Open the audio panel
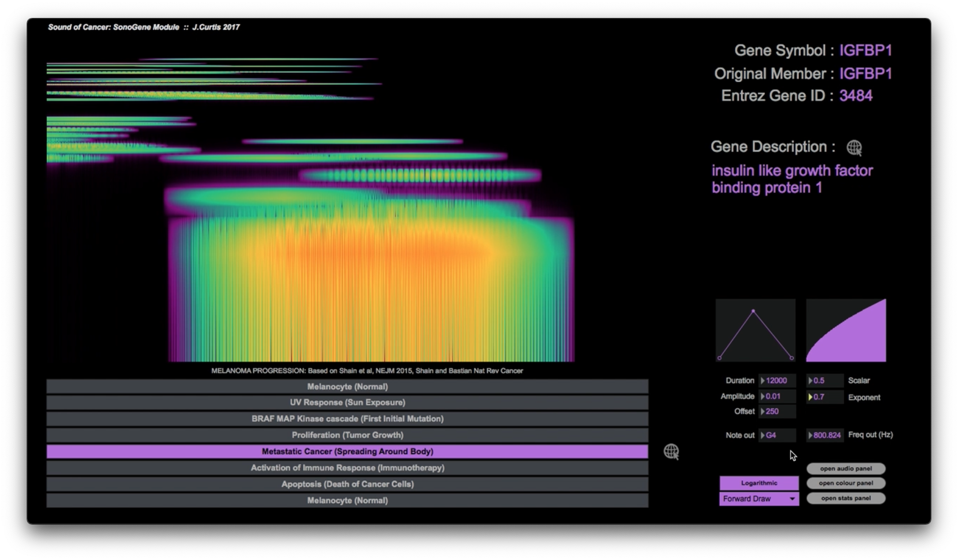This screenshot has height=560, width=958. (x=846, y=467)
